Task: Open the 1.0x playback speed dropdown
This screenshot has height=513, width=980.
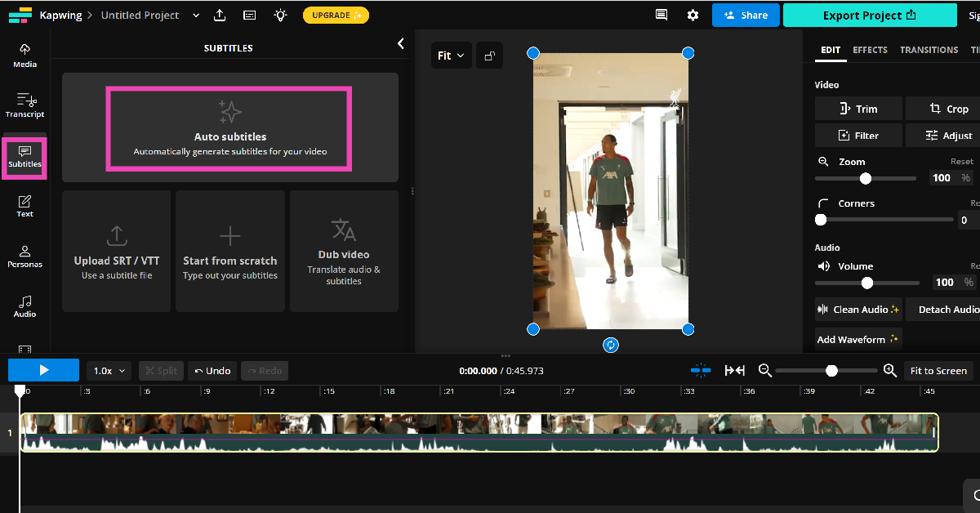Action: point(109,371)
